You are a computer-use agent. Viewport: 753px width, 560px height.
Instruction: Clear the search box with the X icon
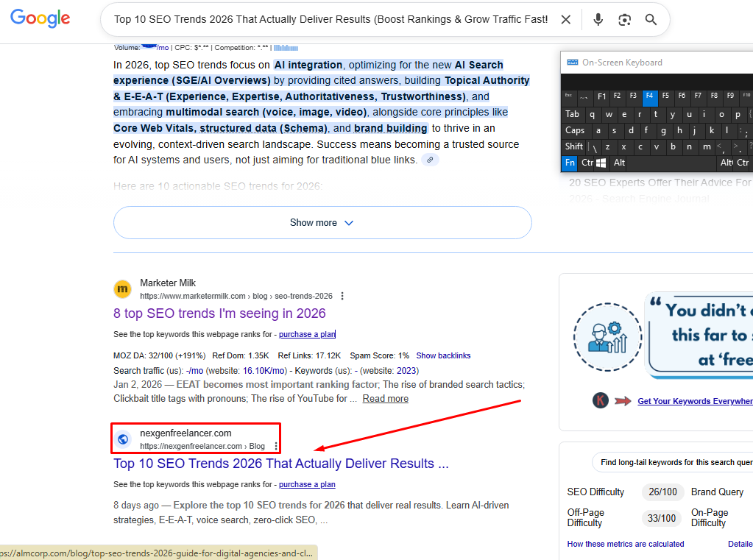565,20
